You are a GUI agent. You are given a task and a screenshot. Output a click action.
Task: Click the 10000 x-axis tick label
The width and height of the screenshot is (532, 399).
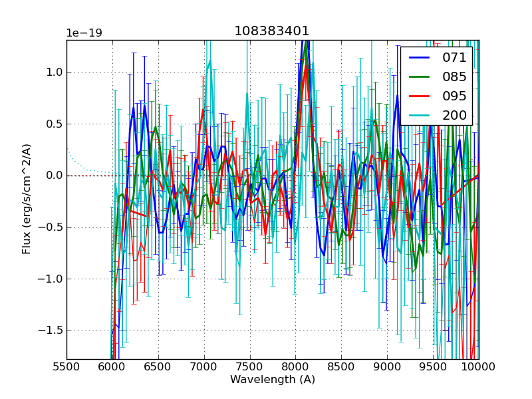[479, 366]
